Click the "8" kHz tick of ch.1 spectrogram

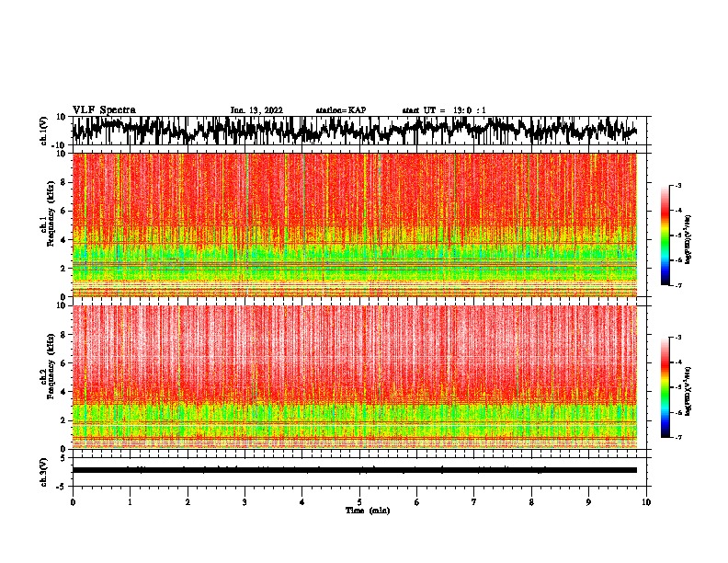tap(64, 182)
